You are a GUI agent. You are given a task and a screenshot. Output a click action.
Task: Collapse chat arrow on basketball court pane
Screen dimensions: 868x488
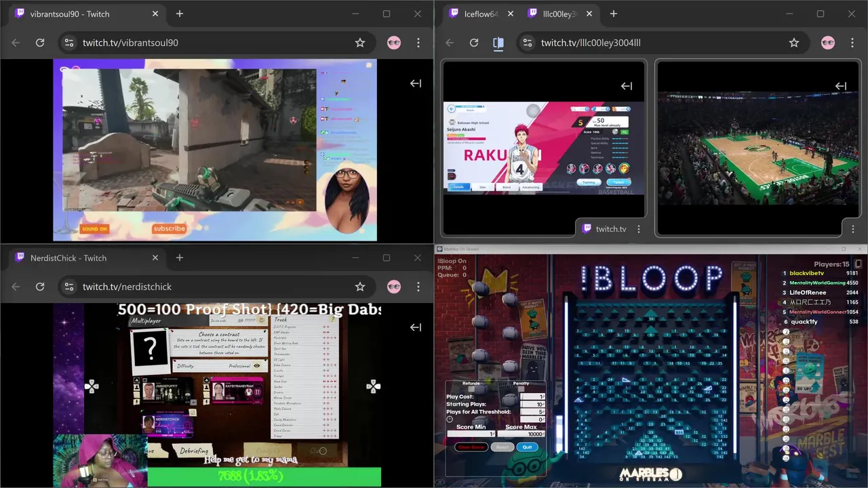tap(841, 86)
